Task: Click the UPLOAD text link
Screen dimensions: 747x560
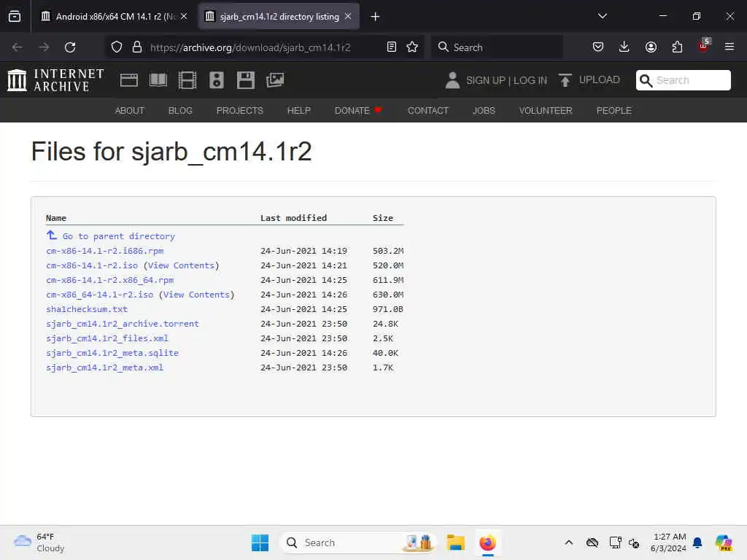Action: (600, 80)
